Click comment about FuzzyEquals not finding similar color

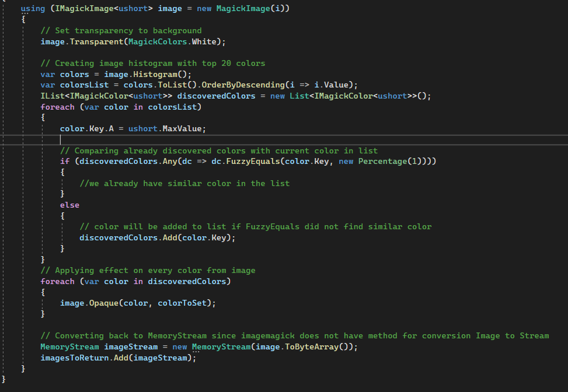256,226
